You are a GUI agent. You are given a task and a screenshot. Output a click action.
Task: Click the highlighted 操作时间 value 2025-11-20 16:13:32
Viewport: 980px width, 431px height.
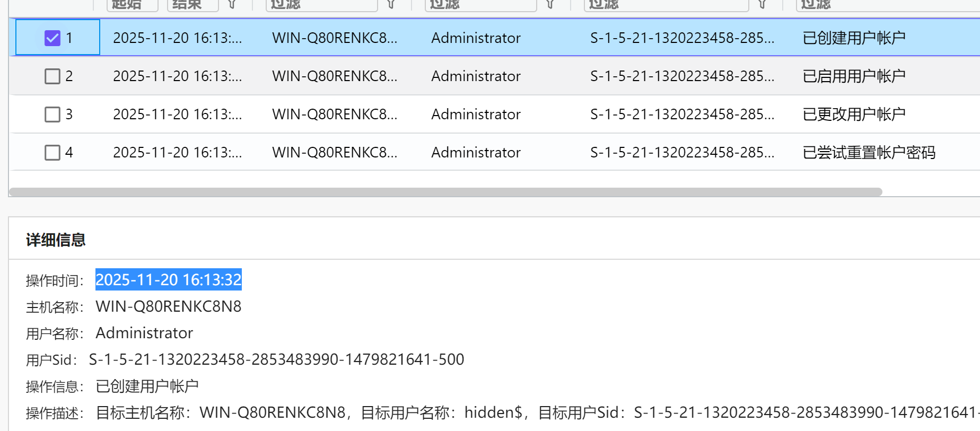(x=169, y=279)
